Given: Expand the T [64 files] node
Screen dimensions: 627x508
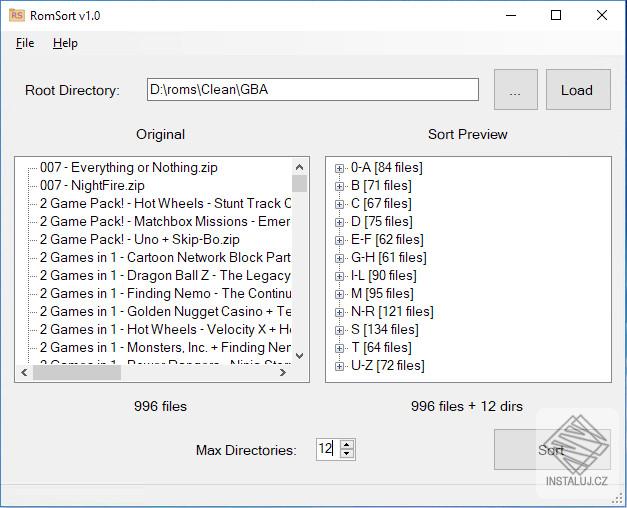Looking at the screenshot, I should [339, 348].
